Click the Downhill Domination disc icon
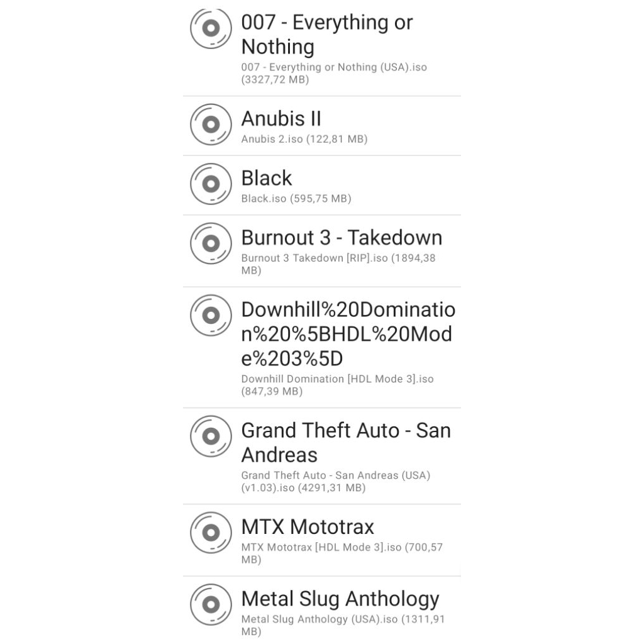The height and width of the screenshot is (644, 644). pyautogui.click(x=210, y=316)
